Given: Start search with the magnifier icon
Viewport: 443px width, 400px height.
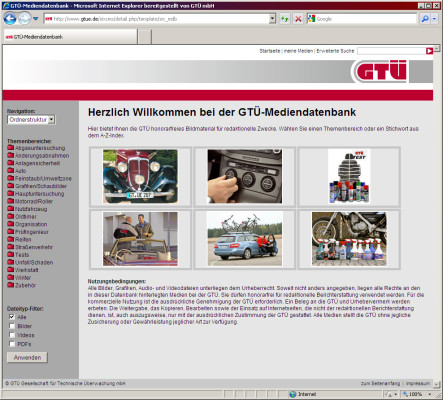Looking at the screenshot, I should 425,19.
